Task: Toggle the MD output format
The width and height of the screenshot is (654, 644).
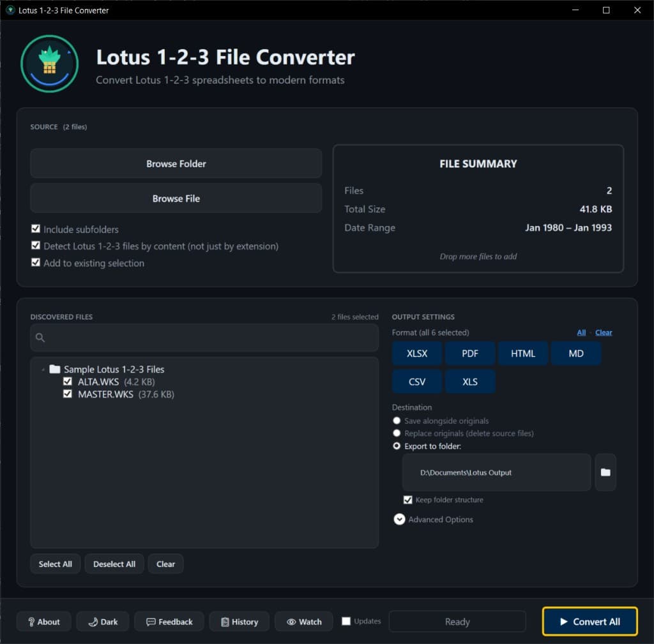Action: 576,354
